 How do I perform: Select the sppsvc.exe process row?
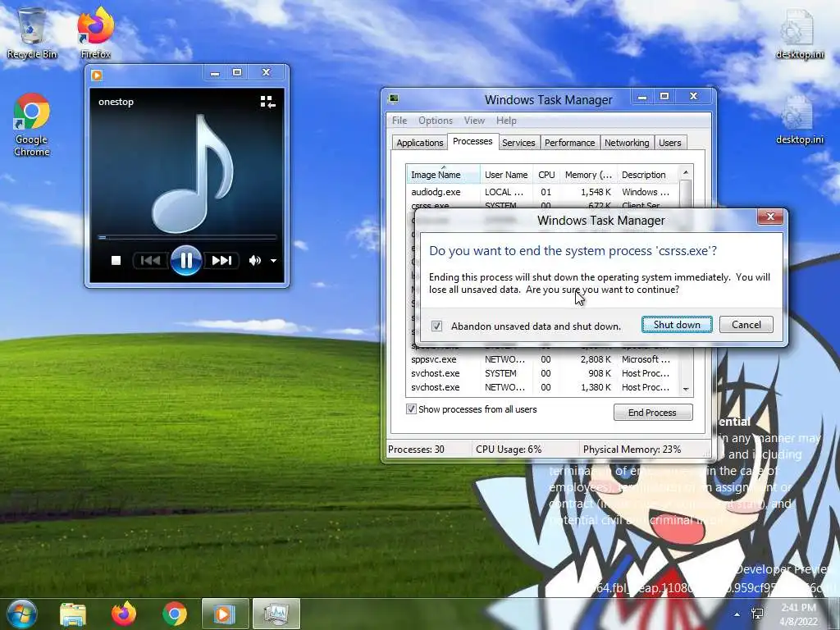pyautogui.click(x=542, y=359)
